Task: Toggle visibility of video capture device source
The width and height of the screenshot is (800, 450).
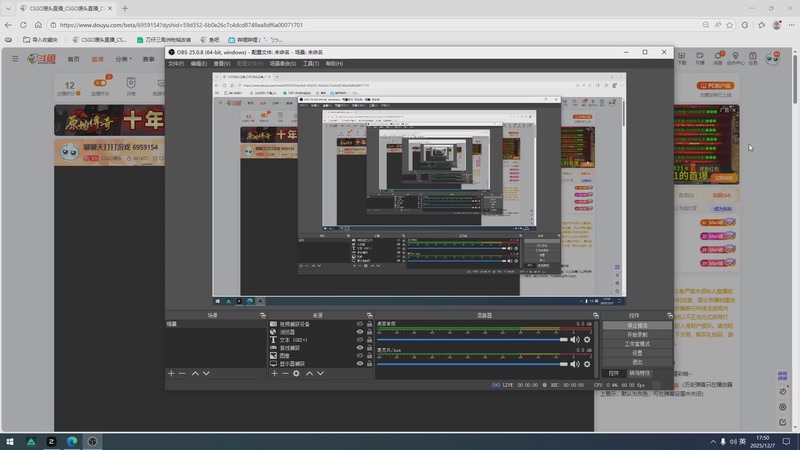Action: pos(360,324)
